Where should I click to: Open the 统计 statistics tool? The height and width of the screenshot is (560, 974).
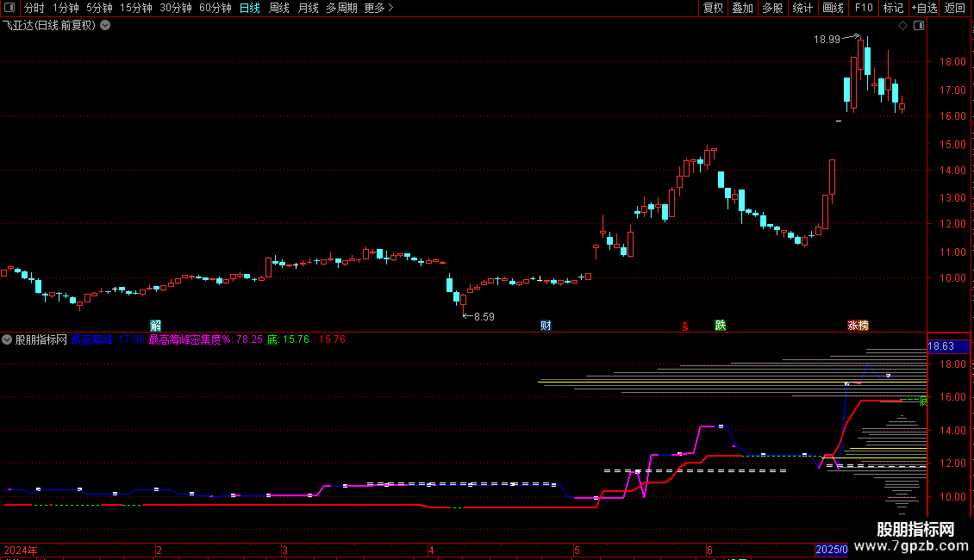pos(802,8)
